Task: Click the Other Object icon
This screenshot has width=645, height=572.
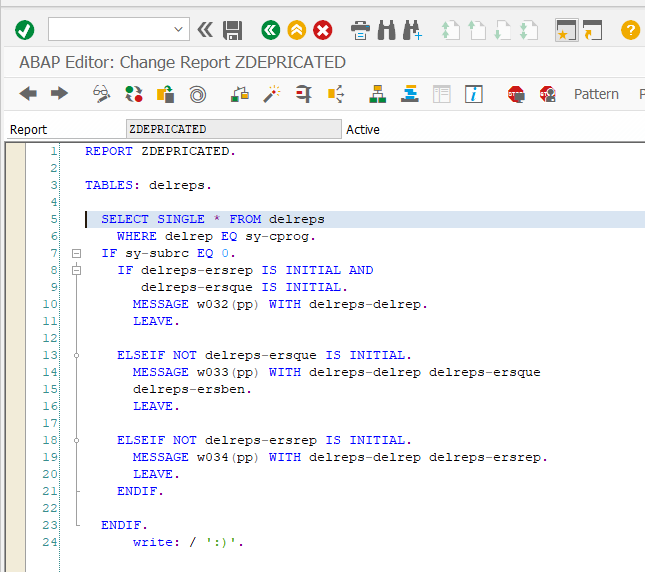Action: click(165, 94)
